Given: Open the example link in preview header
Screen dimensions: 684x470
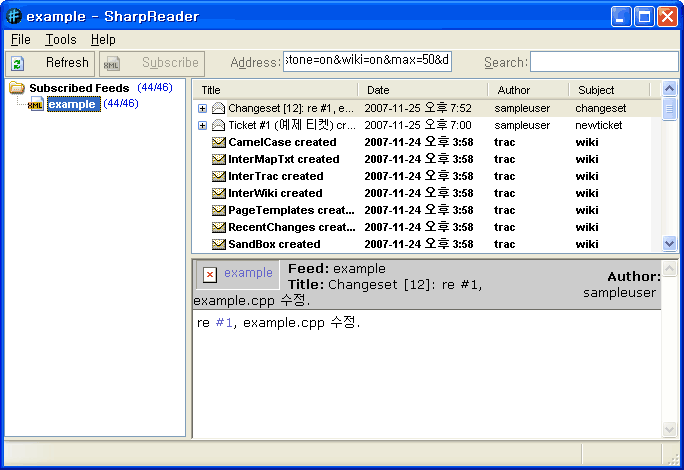Looking at the screenshot, I should [248, 273].
